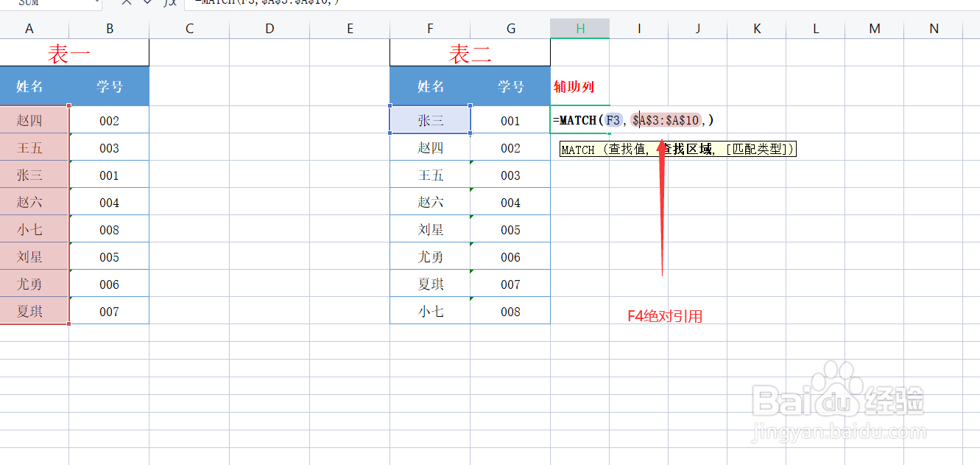Viewport: 980px width, 465px height.
Task: Click the cell containing 008 under 表二
Action: click(510, 310)
